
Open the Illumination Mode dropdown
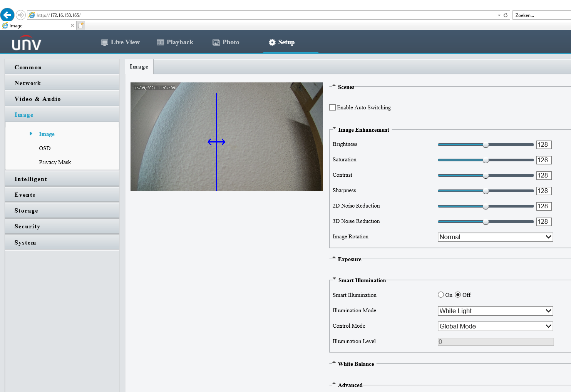pyautogui.click(x=496, y=311)
